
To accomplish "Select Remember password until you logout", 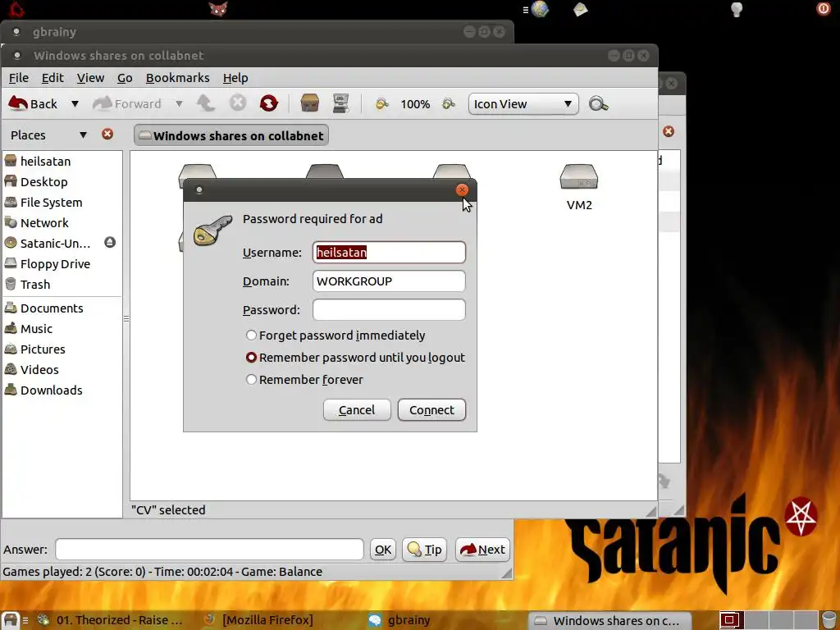I will pos(355,358).
